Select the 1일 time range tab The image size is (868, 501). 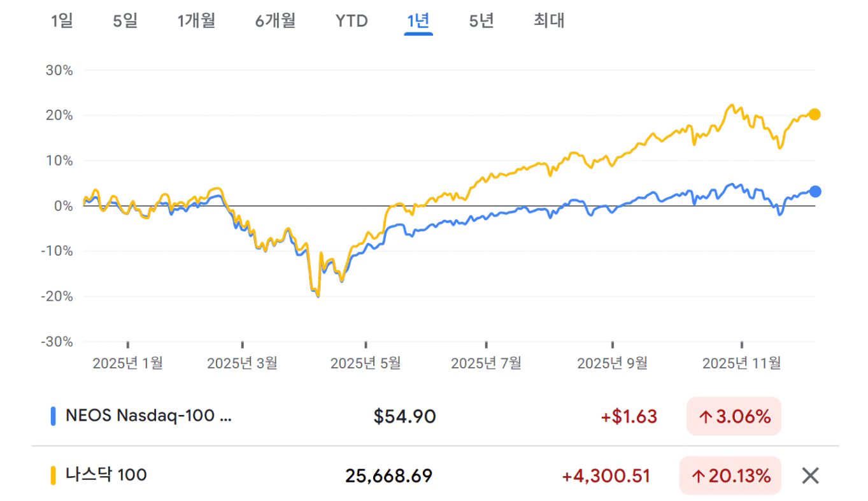coord(62,21)
